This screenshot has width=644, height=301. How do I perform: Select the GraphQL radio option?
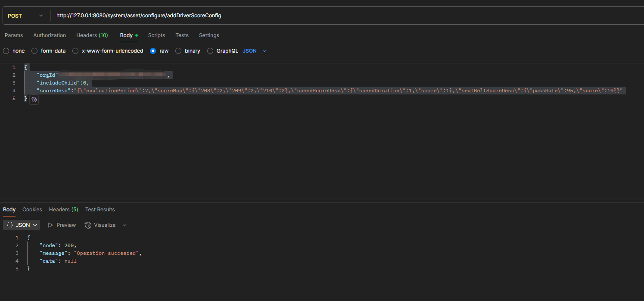(210, 51)
